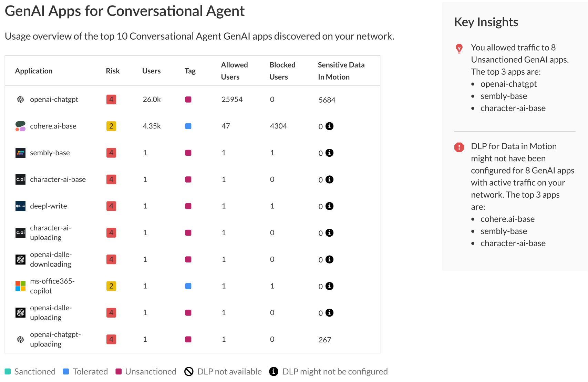Image resolution: width=588 pixels, height=382 pixels.
Task: Click the Tolerated tag swatch for cohere.ai-base
Action: [188, 126]
